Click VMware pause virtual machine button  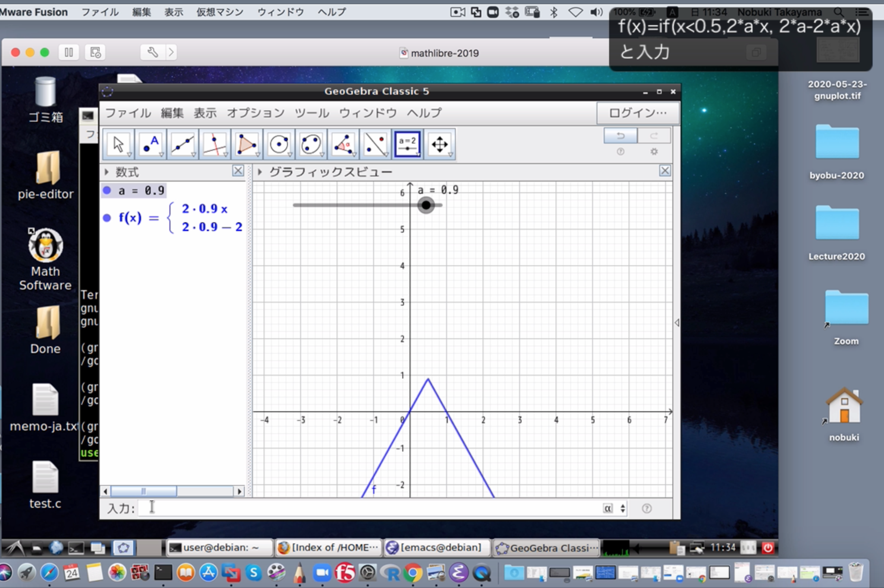(69, 52)
